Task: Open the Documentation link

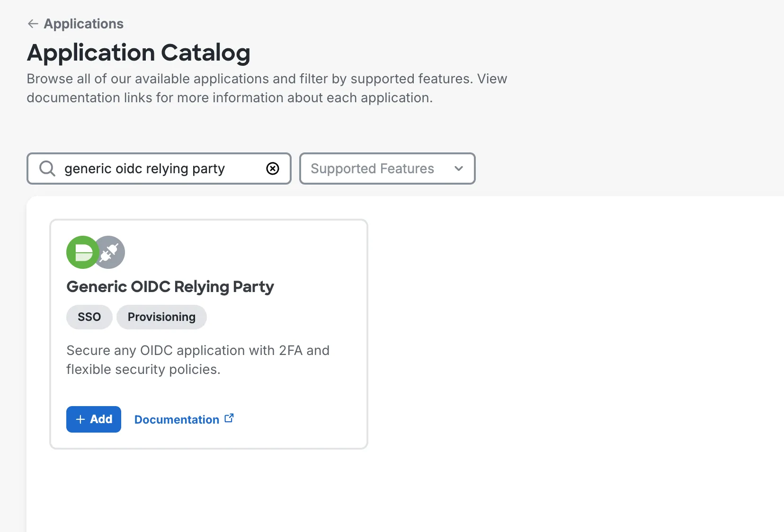Action: click(x=176, y=419)
